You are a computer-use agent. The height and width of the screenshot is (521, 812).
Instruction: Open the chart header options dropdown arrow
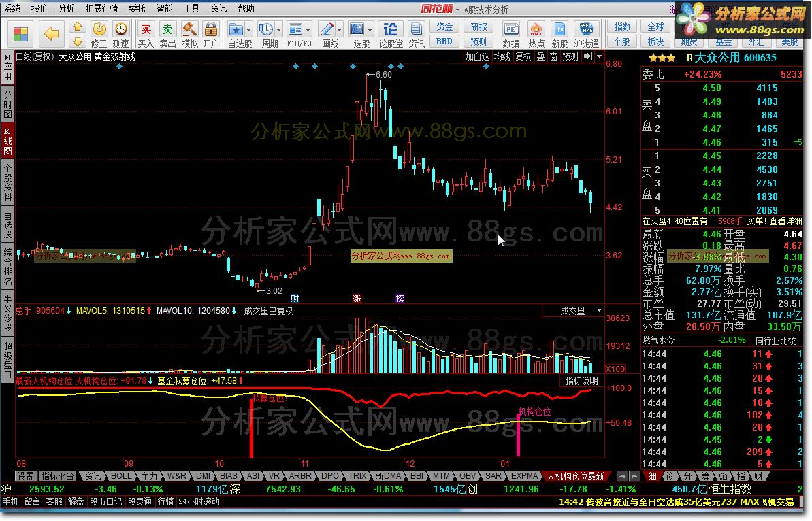pyautogui.click(x=600, y=56)
